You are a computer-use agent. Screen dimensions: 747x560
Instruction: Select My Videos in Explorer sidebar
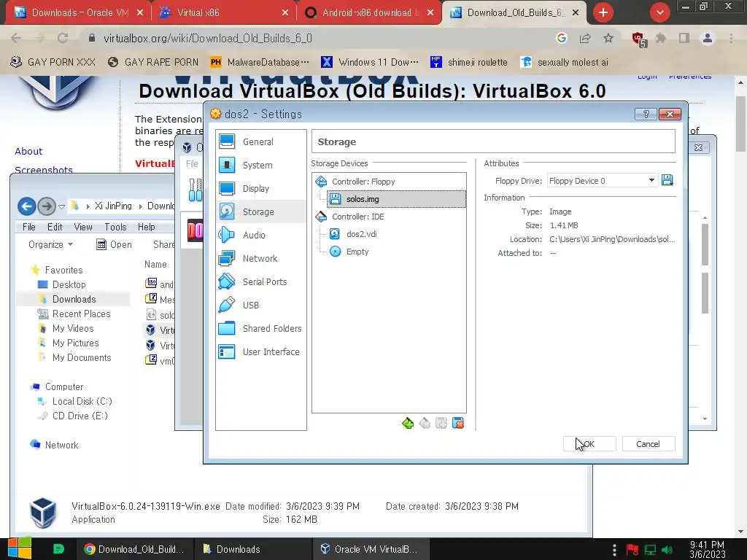point(66,328)
